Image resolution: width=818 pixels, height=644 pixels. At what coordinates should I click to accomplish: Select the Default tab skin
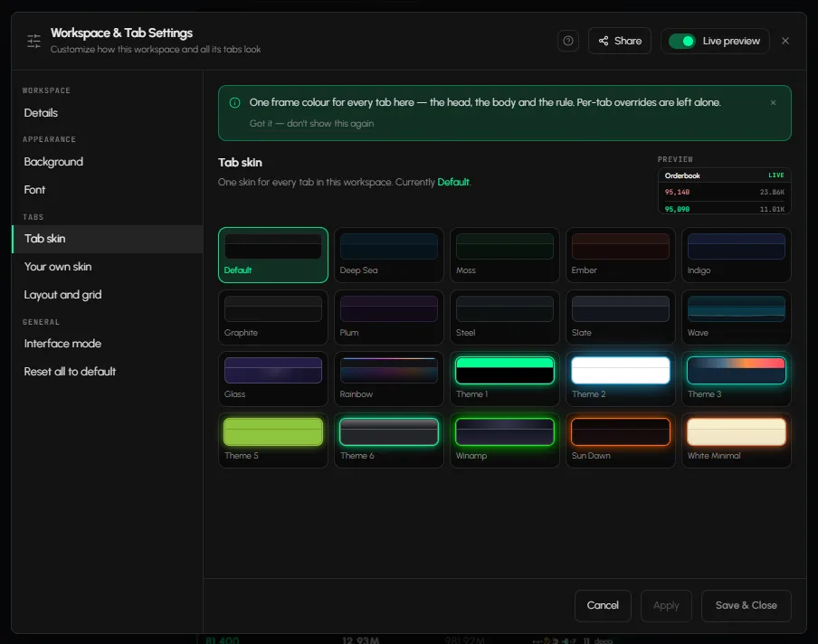point(273,255)
